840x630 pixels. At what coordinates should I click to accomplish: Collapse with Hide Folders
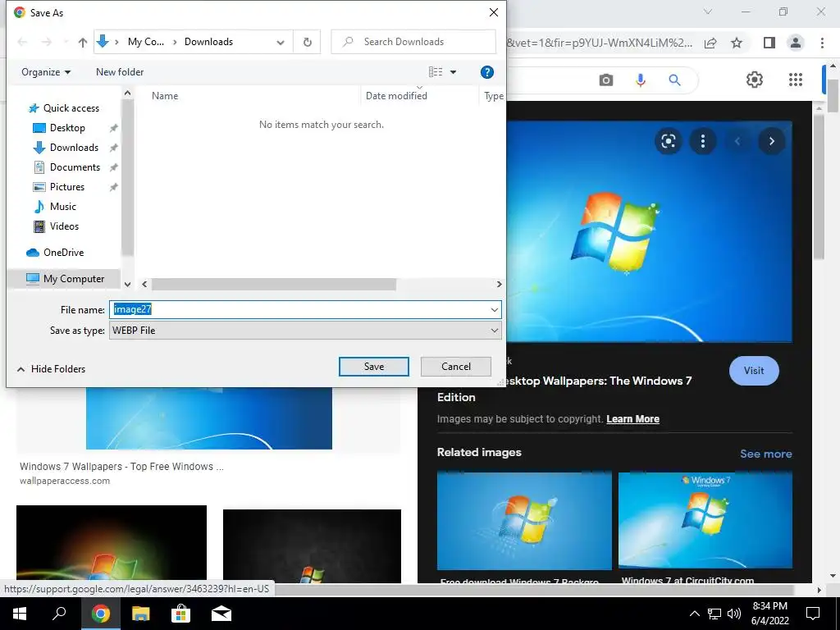[52, 369]
